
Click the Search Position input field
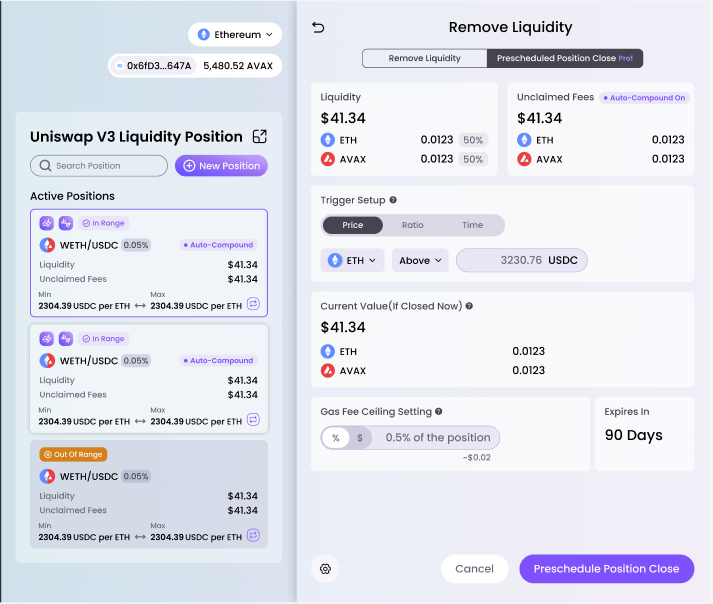click(99, 166)
